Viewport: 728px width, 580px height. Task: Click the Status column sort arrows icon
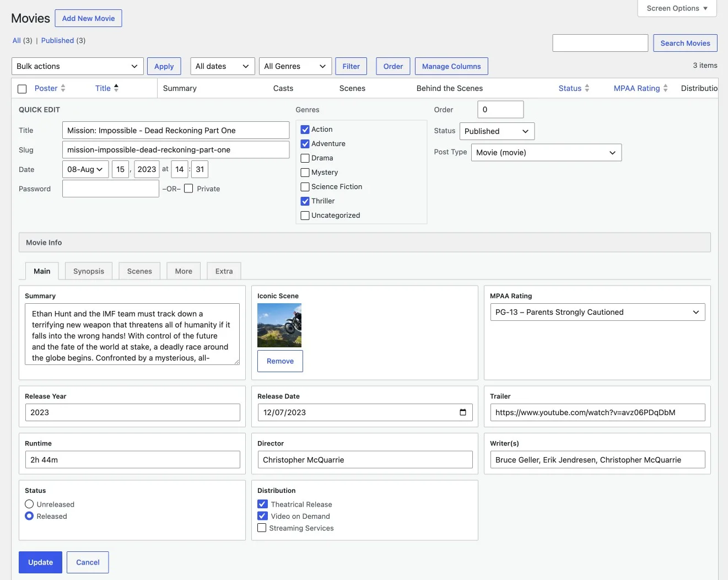tap(587, 88)
